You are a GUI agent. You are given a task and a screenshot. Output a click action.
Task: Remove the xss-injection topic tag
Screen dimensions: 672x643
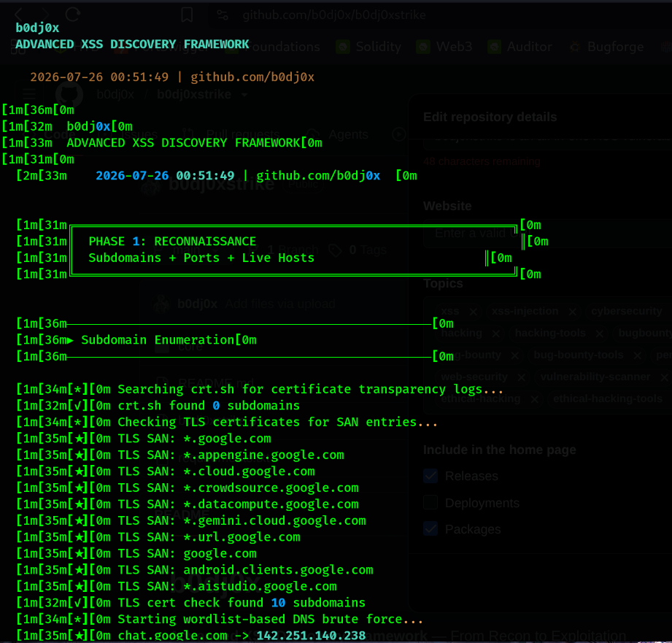(572, 312)
